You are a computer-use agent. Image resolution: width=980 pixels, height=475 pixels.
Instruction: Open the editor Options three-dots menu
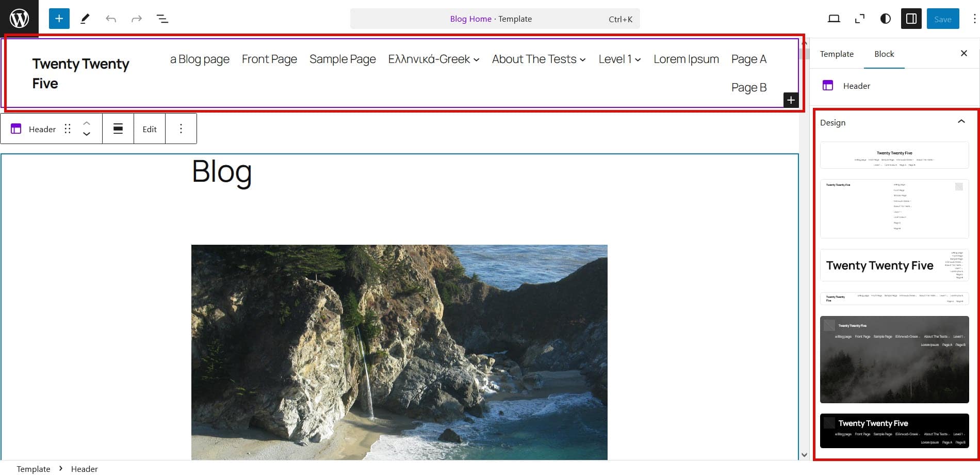974,19
